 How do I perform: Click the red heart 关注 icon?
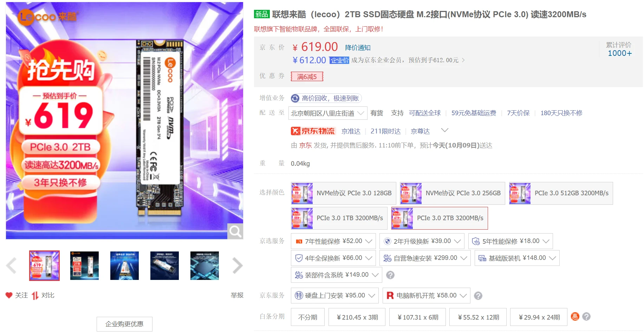click(x=9, y=295)
